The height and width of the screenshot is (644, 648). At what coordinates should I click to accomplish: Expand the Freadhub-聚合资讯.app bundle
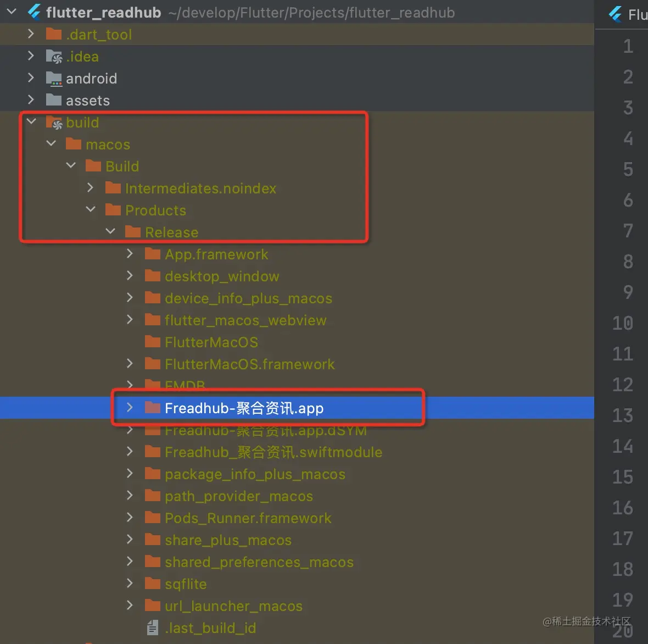(130, 407)
